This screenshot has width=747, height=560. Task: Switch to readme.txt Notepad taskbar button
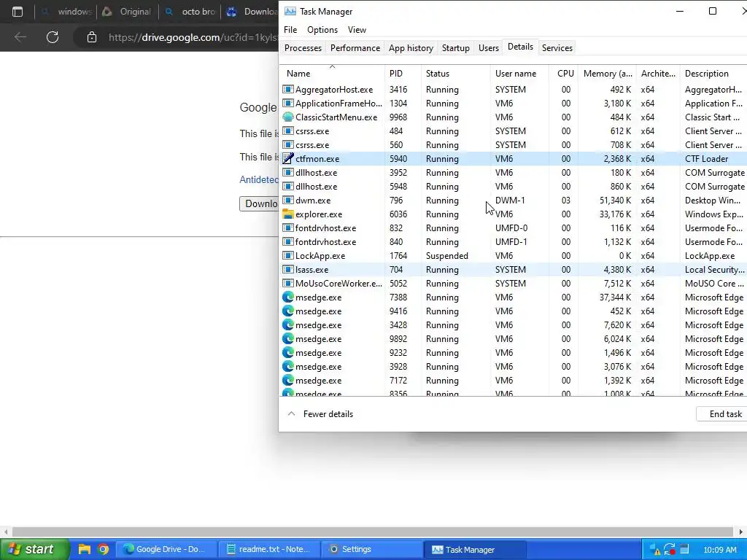(268, 549)
